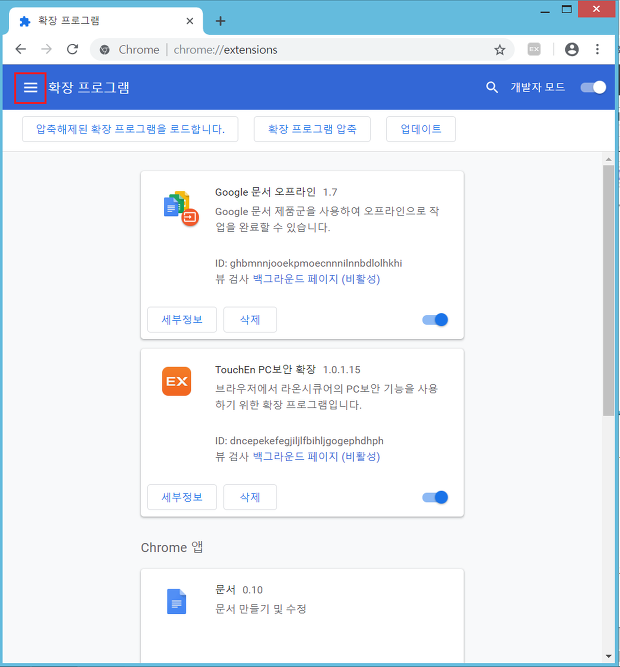Disable the TouchEn PC보안 확장 toggle
The image size is (620, 667).
coord(435,497)
